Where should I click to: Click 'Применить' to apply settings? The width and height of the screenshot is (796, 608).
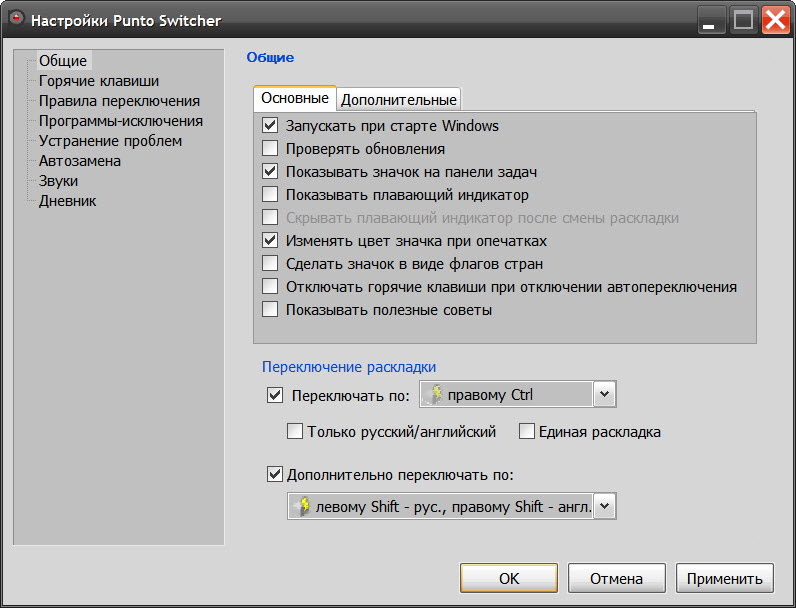(724, 578)
